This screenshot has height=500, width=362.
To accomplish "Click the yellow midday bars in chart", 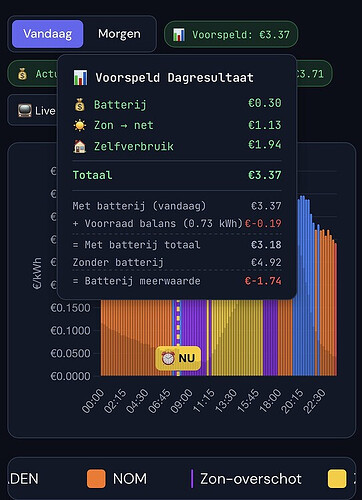I will pyautogui.click(x=237, y=337).
